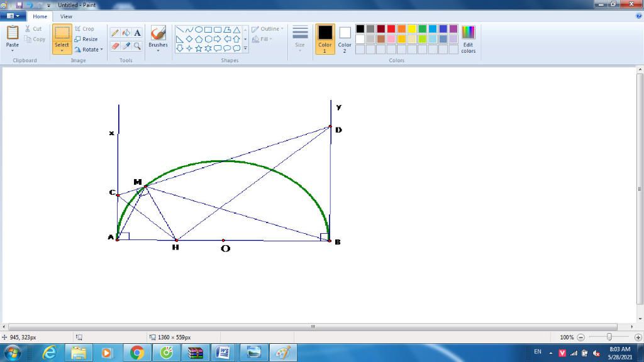
Task: Click the Save icon in title bar
Action: 19,5
